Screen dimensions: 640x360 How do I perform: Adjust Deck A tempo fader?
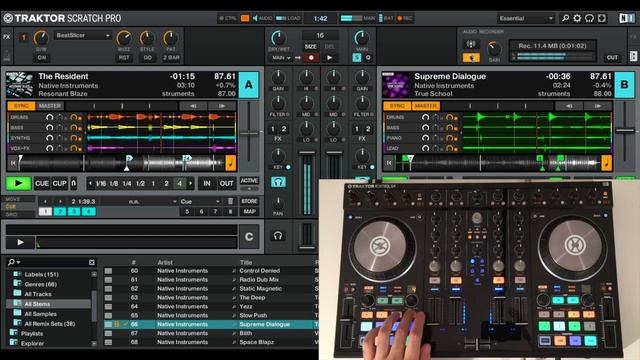click(x=249, y=133)
